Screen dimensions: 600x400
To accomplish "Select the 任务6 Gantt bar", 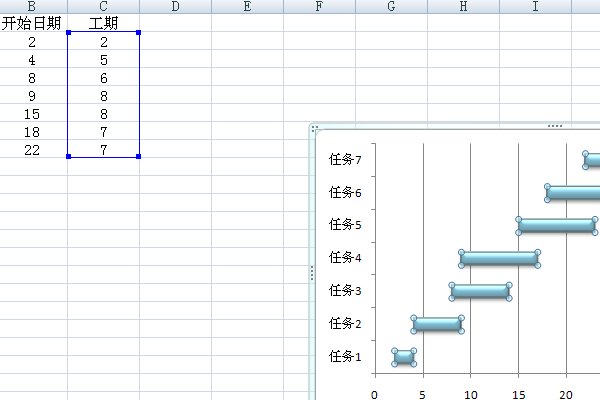I will pos(575,193).
